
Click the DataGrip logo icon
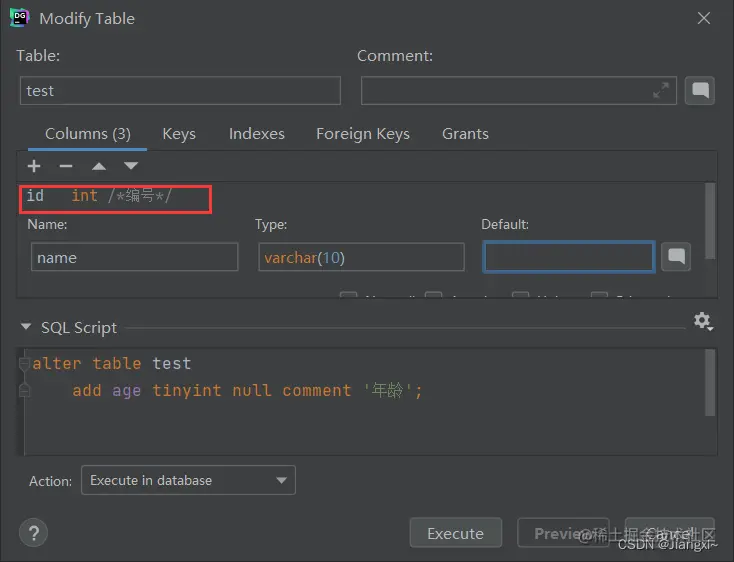pos(19,18)
